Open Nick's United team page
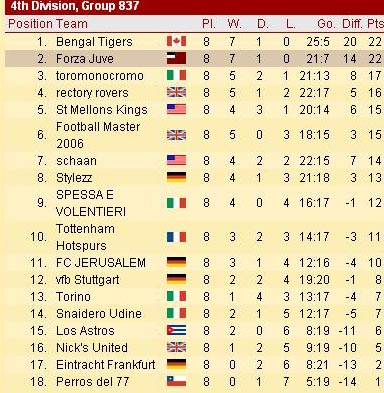Viewport: 384px width, 393px height. [92, 348]
